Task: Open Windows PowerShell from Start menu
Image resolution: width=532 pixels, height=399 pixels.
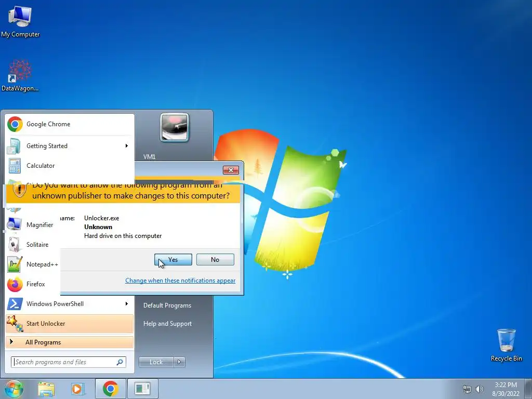Action: (x=70, y=303)
